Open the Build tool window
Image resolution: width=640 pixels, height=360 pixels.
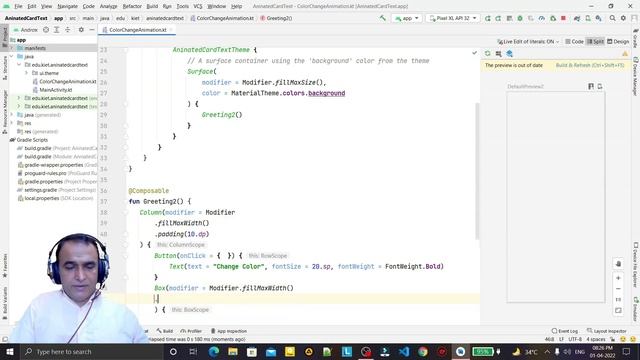(x=165, y=331)
